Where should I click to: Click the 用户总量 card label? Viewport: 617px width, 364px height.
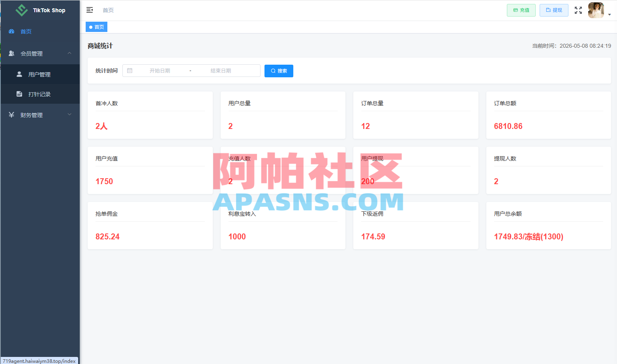239,103
